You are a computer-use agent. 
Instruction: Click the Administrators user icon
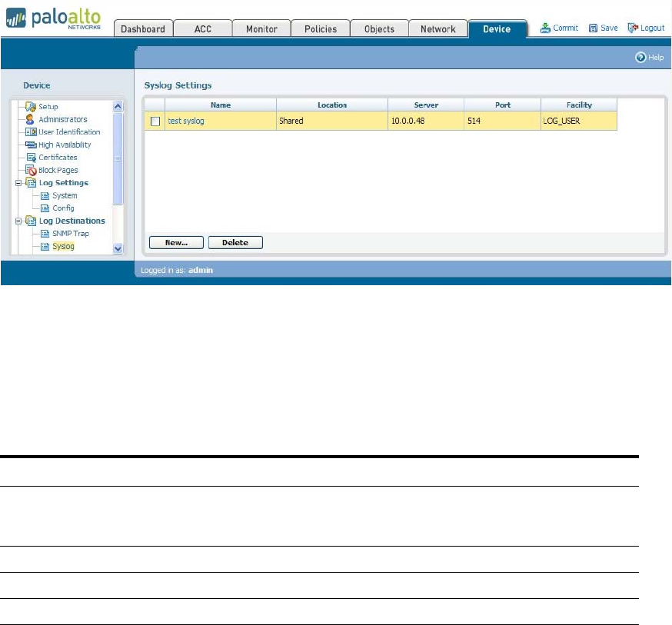point(29,119)
